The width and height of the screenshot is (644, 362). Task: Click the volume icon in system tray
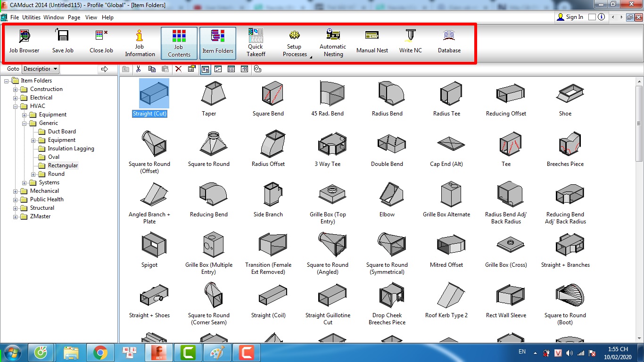570,353
